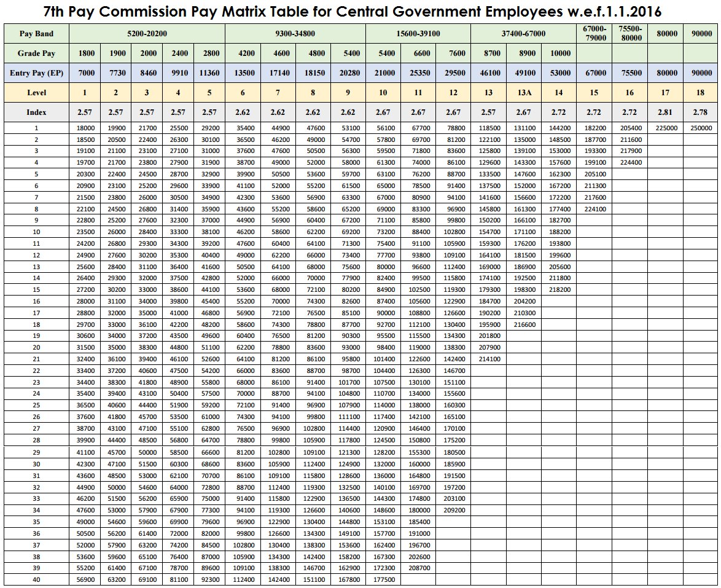Select index value '2.81' under level 17
Image resolution: width=721 pixels, height=588 pixels.
pos(665,112)
